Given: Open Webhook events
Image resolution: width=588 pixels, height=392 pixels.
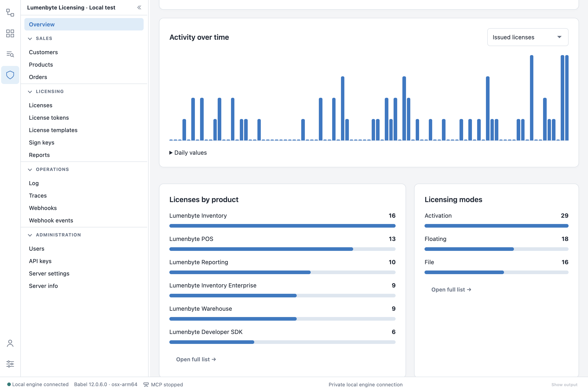Looking at the screenshot, I should pyautogui.click(x=51, y=220).
